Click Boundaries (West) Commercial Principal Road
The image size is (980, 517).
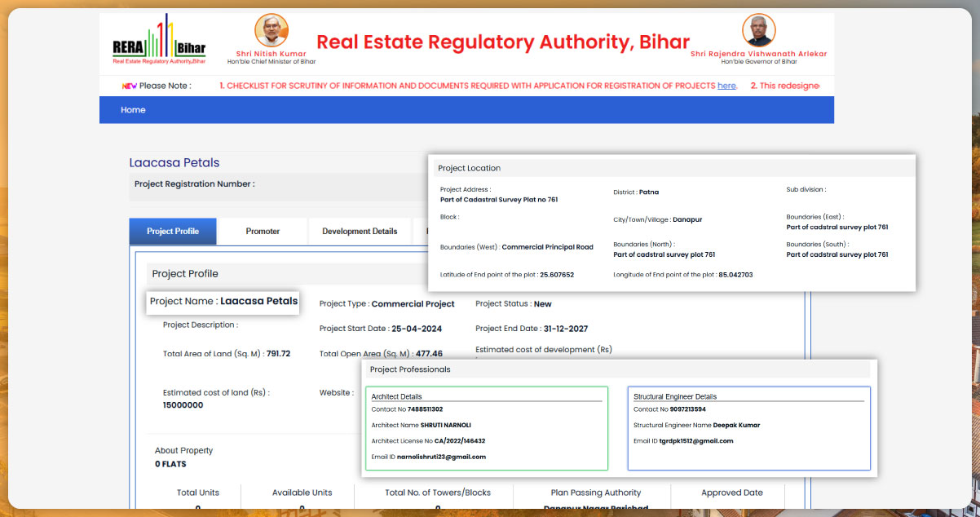pos(517,247)
